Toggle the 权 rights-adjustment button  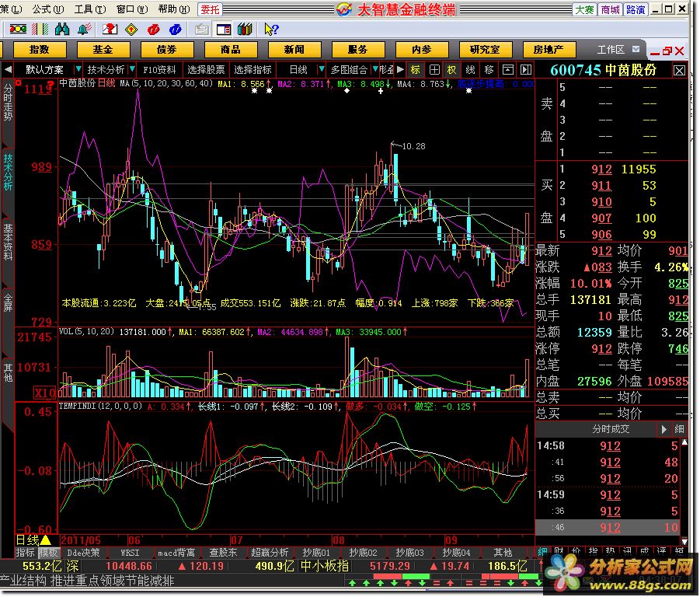click(x=452, y=70)
